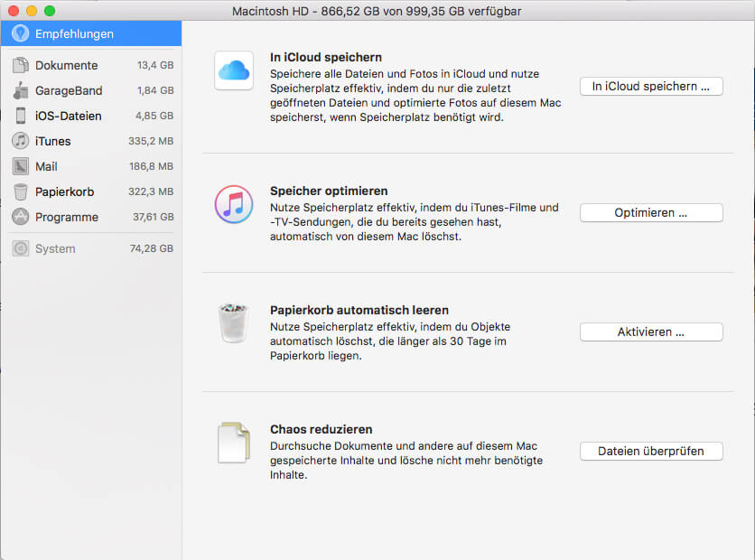Click the Papierkorb trash icon in sidebar
Screen dimensions: 755x560
point(20,191)
